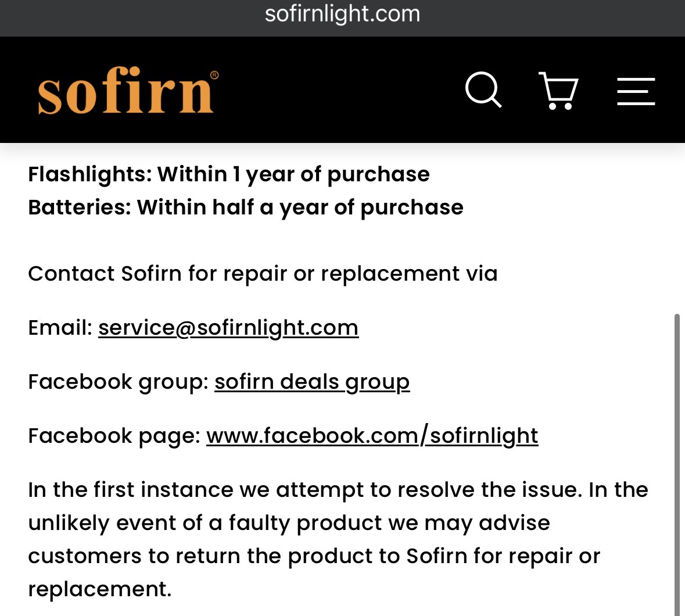Click the 'Facebook group:' label text
Screen dimensions: 685x616
click(119, 382)
